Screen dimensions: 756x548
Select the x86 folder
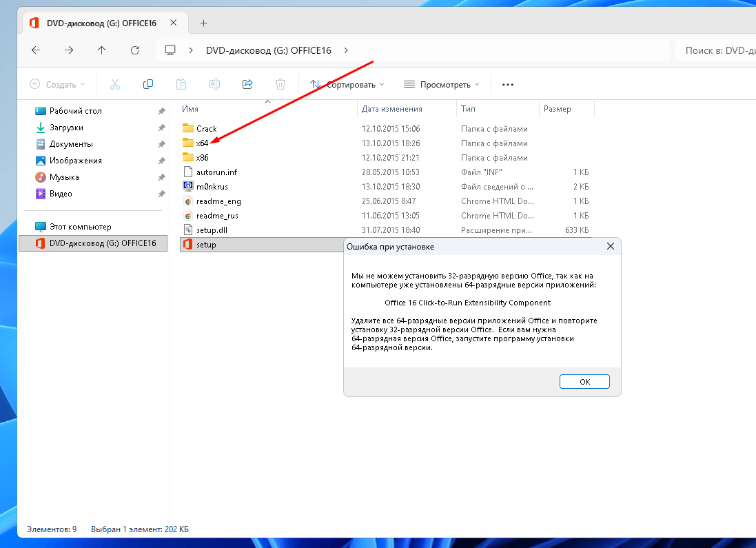pyautogui.click(x=202, y=158)
